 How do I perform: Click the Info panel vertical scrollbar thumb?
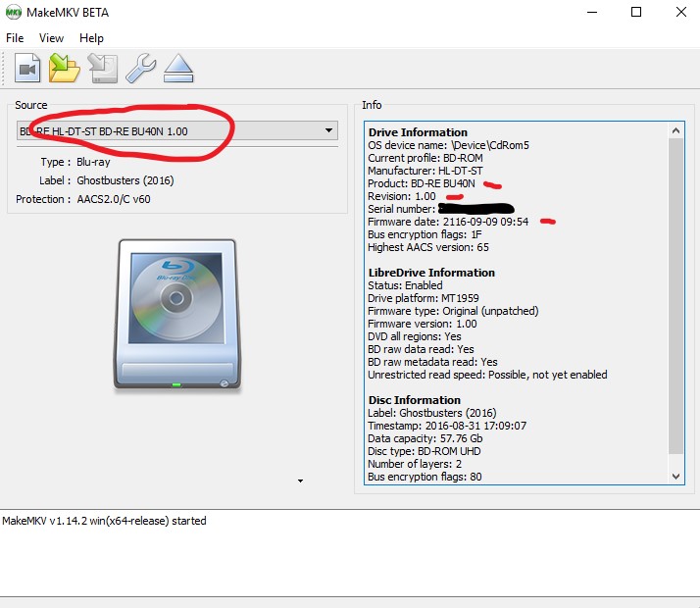tap(676, 294)
